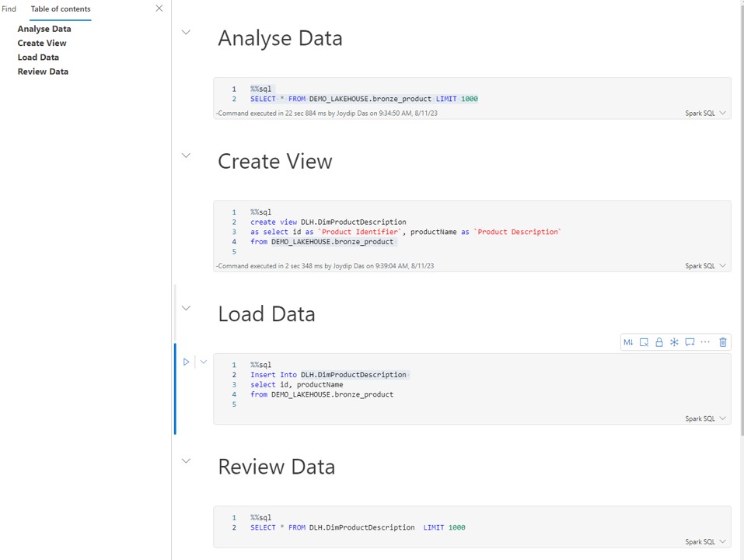Collapse the Create View section

click(x=186, y=156)
